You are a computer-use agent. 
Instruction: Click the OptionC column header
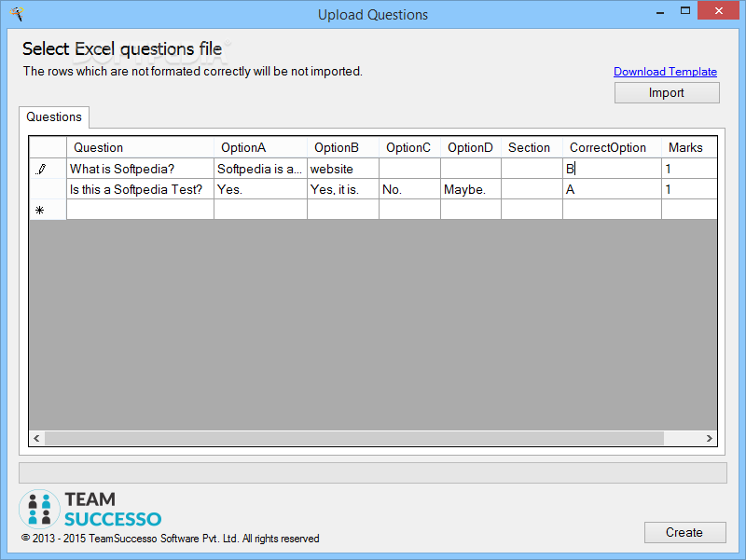point(409,147)
